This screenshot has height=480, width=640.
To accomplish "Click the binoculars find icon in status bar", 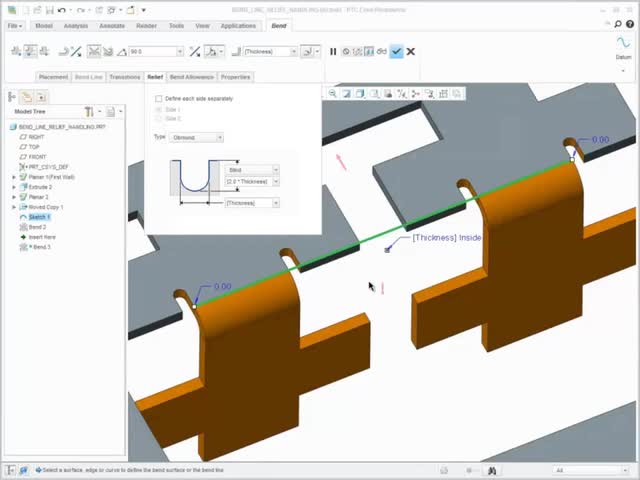I will point(492,471).
